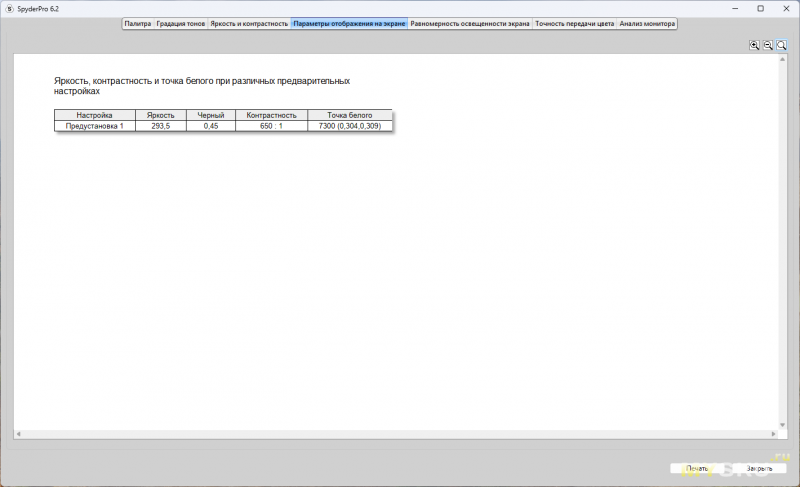Click the vertical scrollbar down arrow
The image size is (800, 487).
782,425
